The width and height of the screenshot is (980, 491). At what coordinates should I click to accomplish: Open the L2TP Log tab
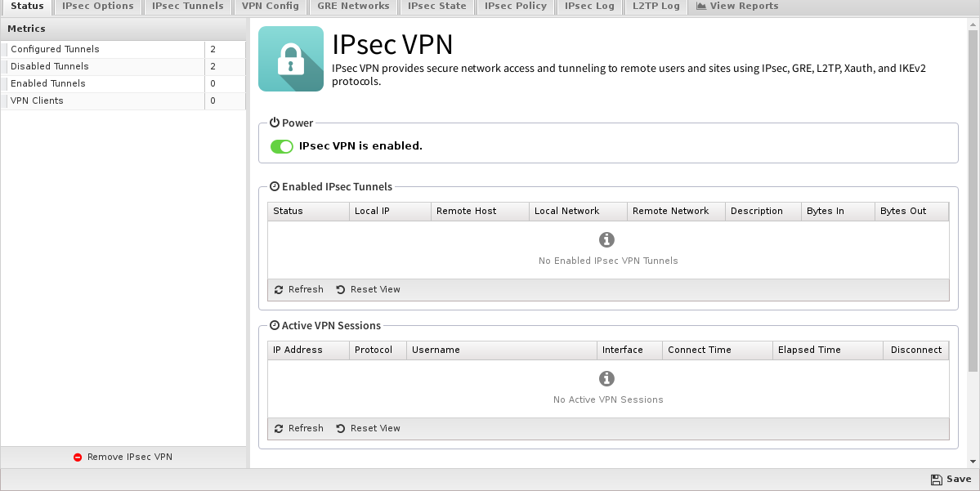656,7
